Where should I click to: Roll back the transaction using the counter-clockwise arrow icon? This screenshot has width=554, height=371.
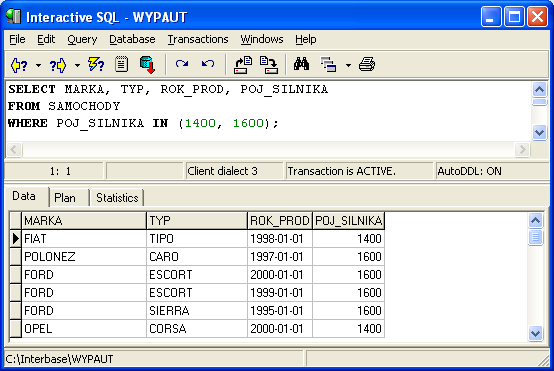tap(208, 64)
